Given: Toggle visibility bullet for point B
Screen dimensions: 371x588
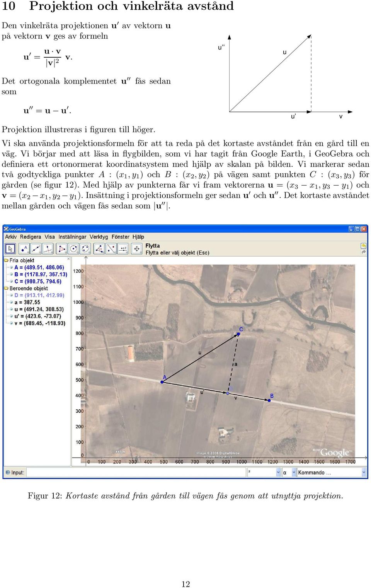Looking at the screenshot, I should (x=12, y=274).
